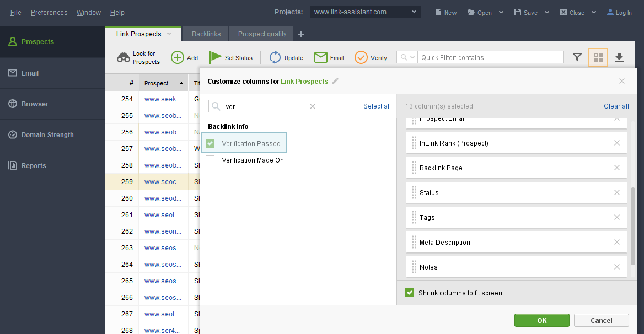
Task: Click the Look for Prospects binoculars icon
Action: pyautogui.click(x=123, y=58)
